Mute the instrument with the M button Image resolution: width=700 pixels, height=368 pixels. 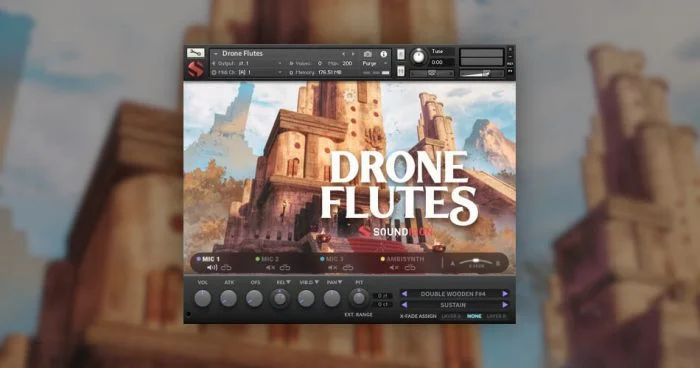click(x=400, y=71)
